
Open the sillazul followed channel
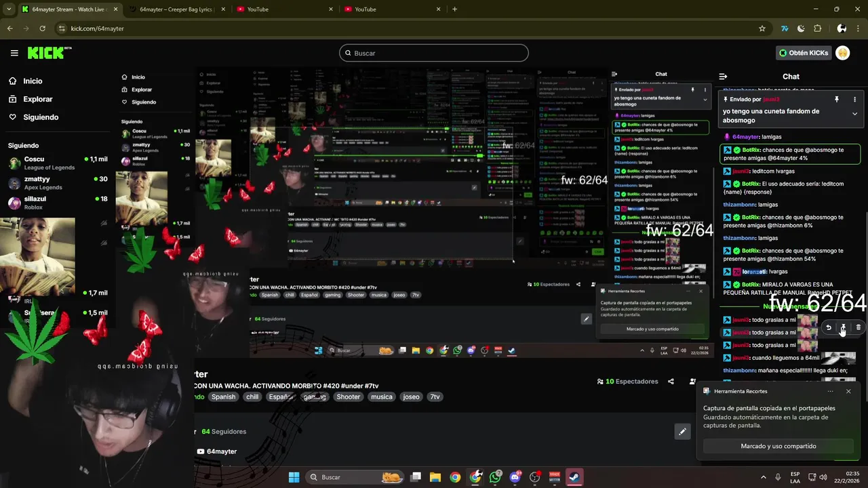58,202
